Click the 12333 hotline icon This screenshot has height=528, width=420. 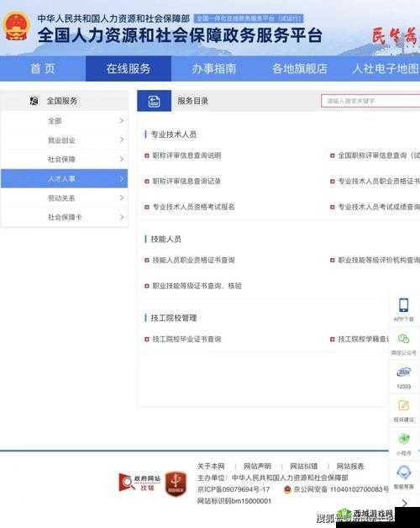coord(403,372)
